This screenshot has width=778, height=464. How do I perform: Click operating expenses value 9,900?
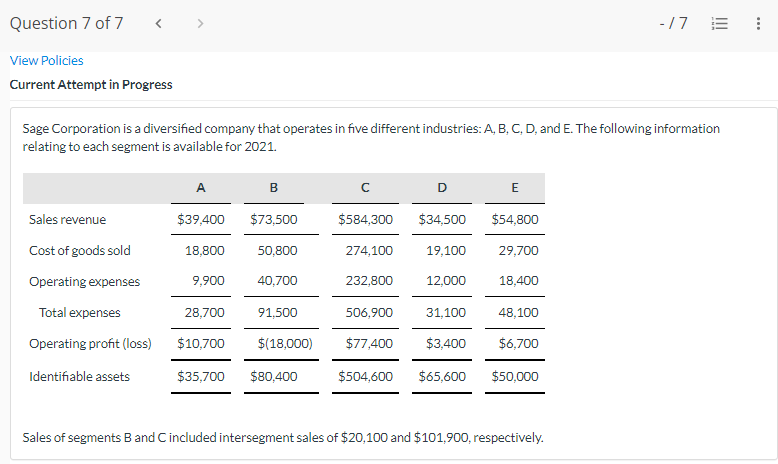208,281
